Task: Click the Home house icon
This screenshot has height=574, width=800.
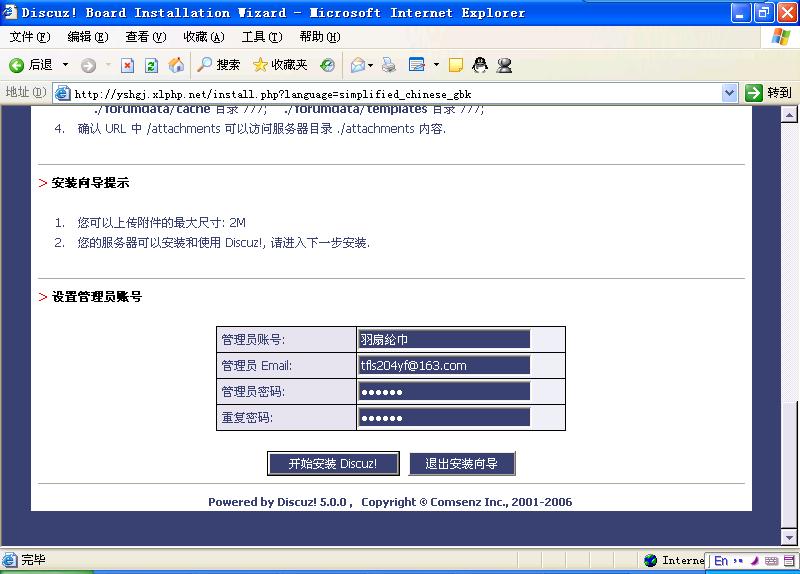Action: tap(176, 65)
